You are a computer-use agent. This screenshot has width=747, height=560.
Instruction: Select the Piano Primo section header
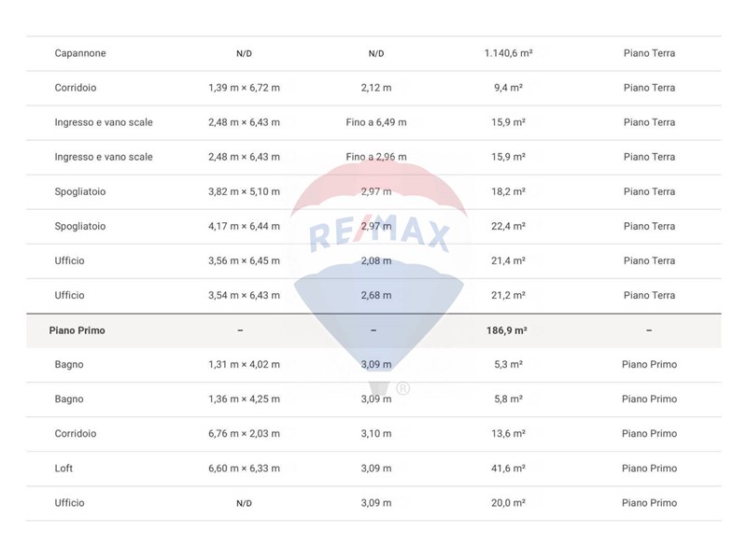pos(77,330)
